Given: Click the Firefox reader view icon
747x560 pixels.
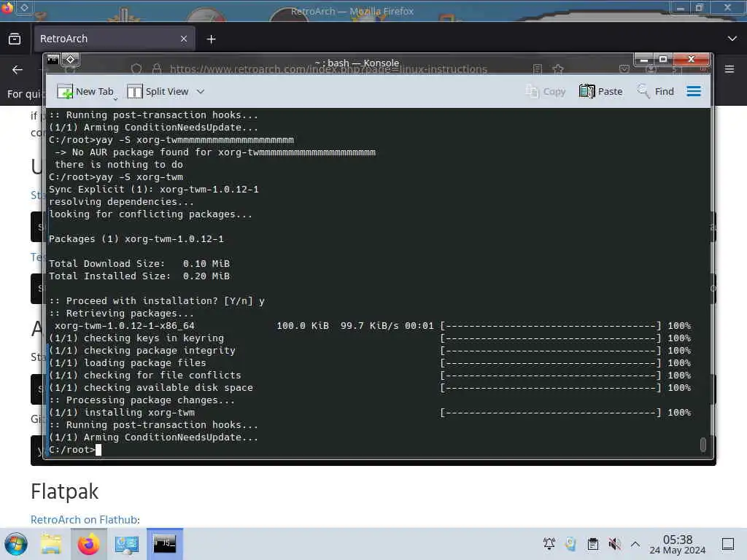Looking at the screenshot, I should 538,69.
